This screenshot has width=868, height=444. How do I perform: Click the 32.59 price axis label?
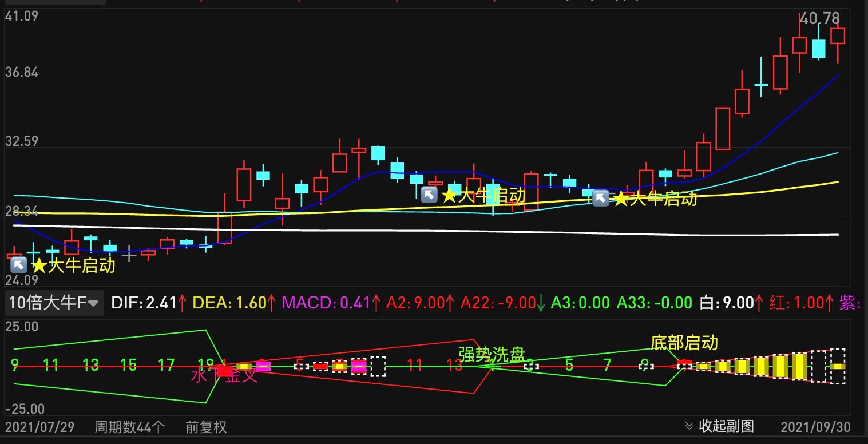(22, 141)
